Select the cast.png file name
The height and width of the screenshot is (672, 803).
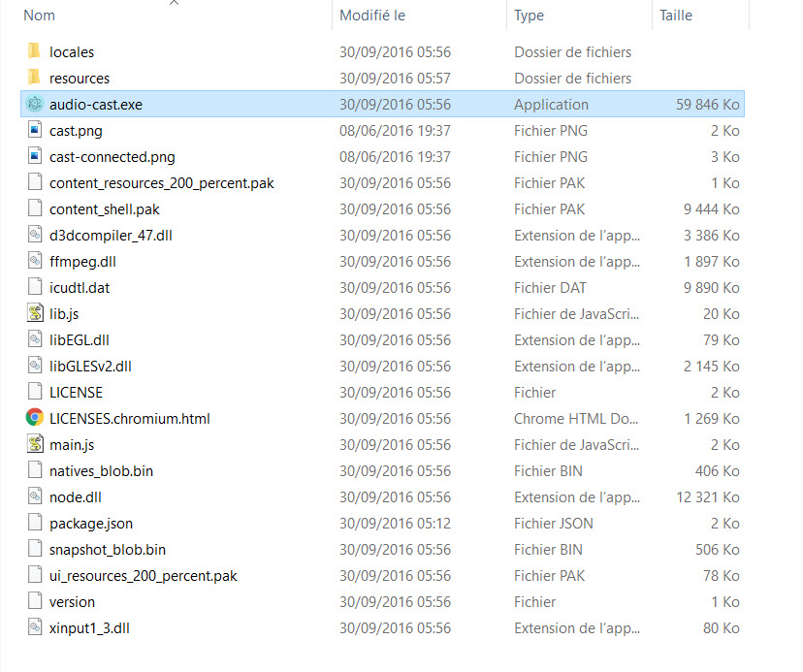(x=76, y=131)
